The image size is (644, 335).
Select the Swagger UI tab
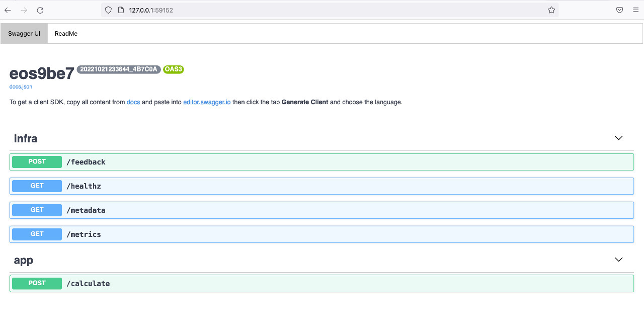[24, 33]
